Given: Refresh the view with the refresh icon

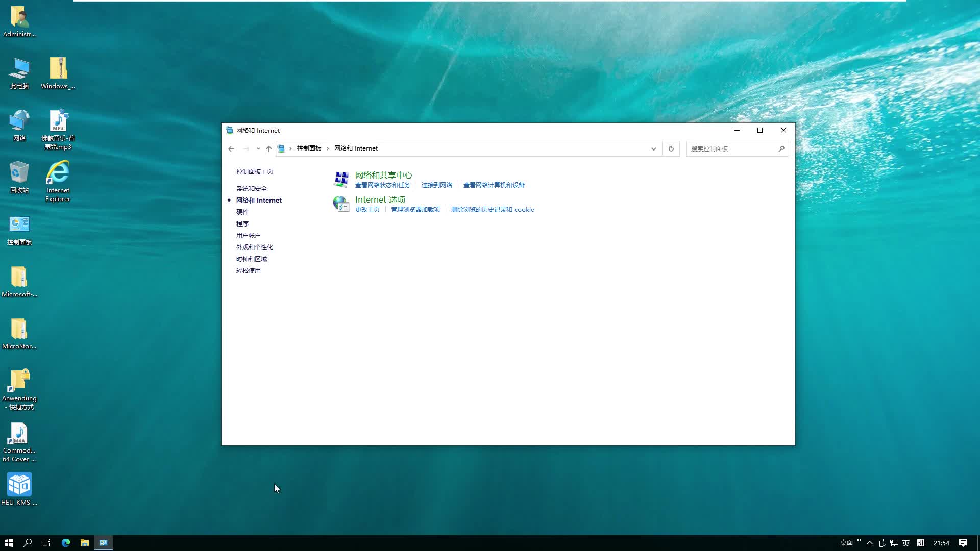Looking at the screenshot, I should 671,148.
